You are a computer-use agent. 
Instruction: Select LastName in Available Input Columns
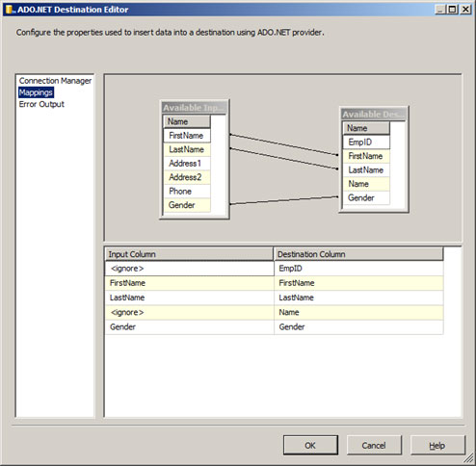[187, 149]
